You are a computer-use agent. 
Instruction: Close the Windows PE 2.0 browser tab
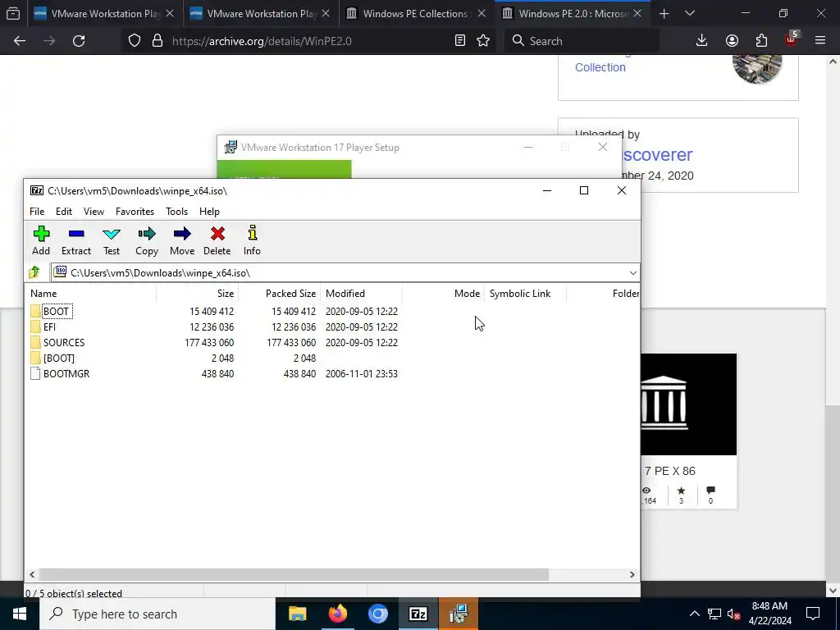(637, 13)
